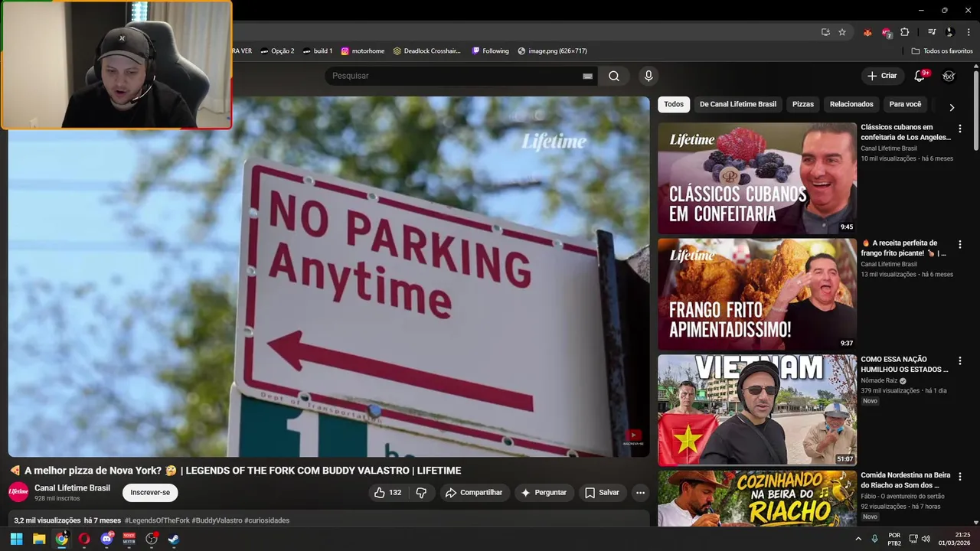Open options for frango frito picante video
The width and height of the screenshot is (980, 551).
click(960, 244)
